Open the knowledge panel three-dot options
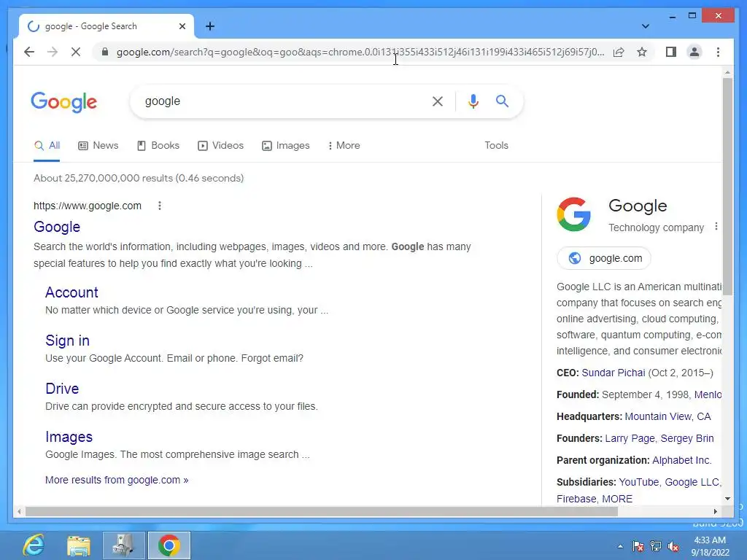Viewport: 747px width, 560px height. (x=716, y=227)
